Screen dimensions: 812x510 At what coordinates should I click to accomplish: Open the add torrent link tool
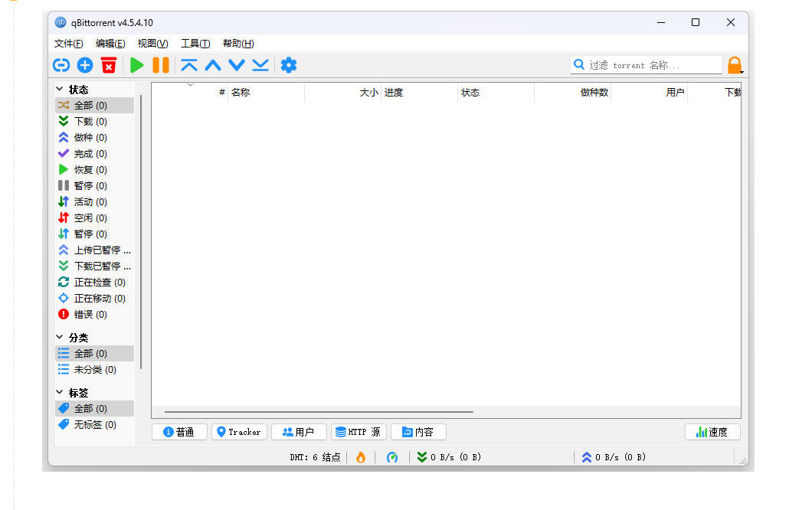click(x=61, y=65)
